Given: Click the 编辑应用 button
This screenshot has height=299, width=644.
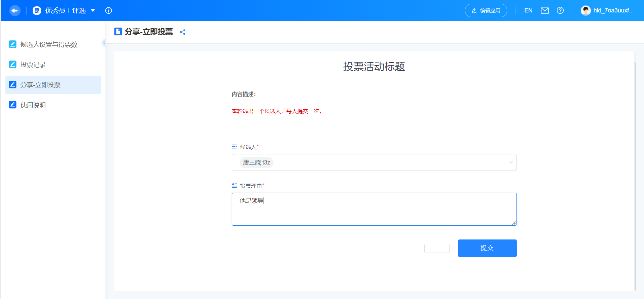Looking at the screenshot, I should (x=486, y=11).
